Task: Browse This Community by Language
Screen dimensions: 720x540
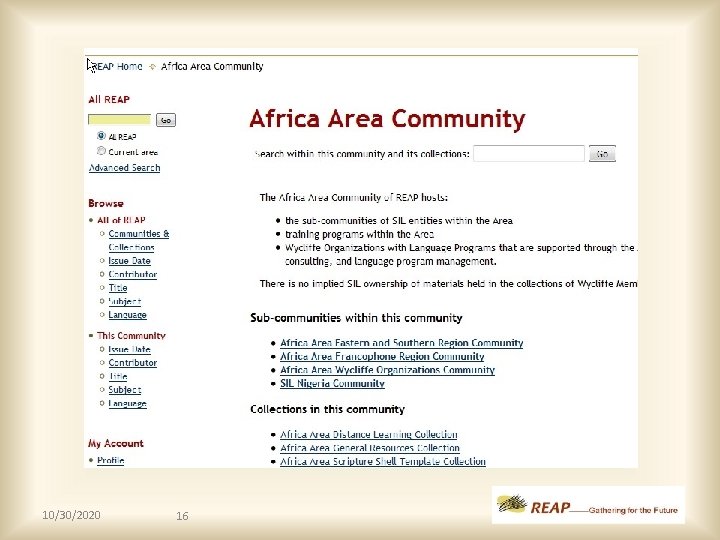Action: [x=128, y=404]
